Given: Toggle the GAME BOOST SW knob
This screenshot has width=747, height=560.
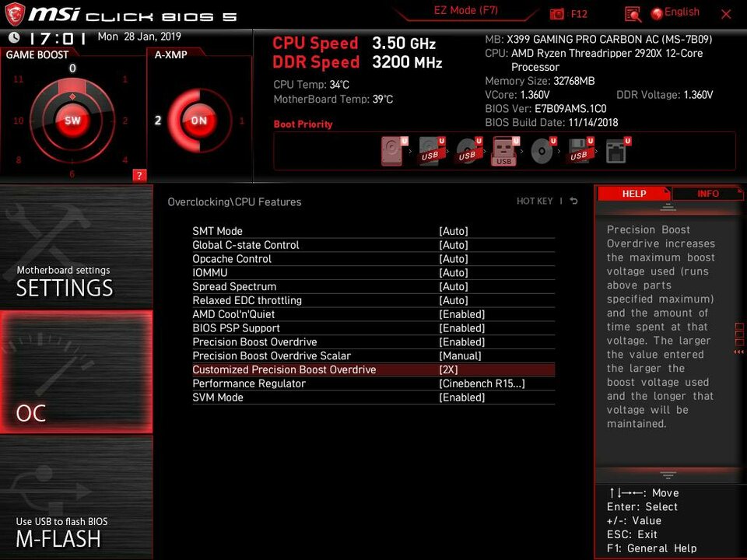Looking at the screenshot, I should [x=72, y=121].
